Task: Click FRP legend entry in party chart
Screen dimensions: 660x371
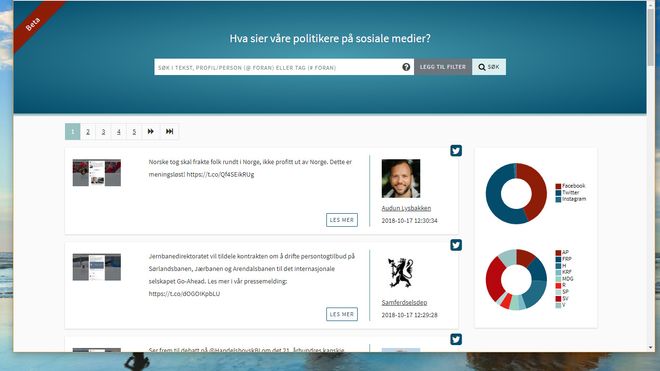Action: coord(564,259)
